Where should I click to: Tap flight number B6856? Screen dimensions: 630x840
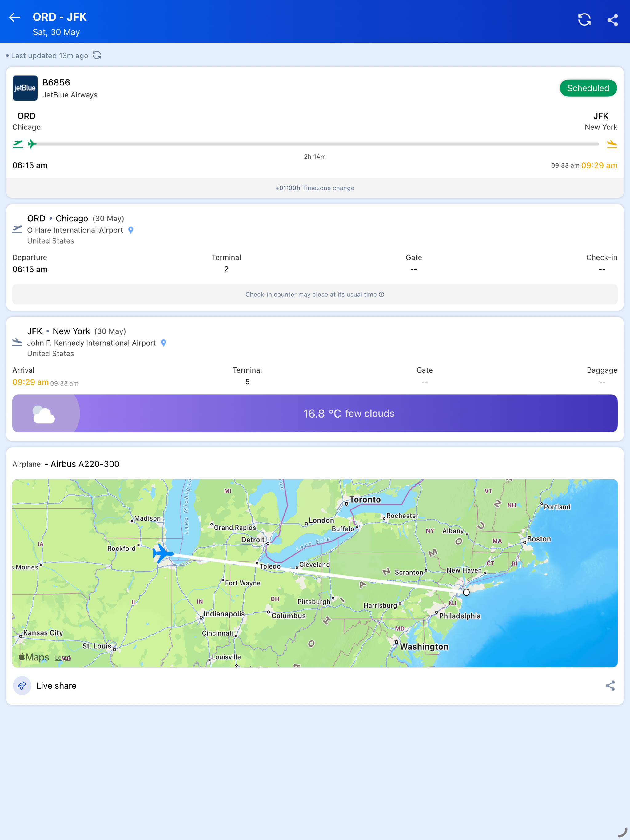point(56,82)
